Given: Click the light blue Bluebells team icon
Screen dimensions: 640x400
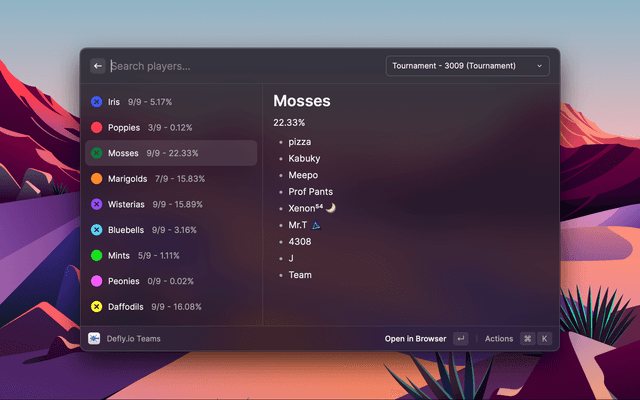Looking at the screenshot, I should (x=96, y=230).
